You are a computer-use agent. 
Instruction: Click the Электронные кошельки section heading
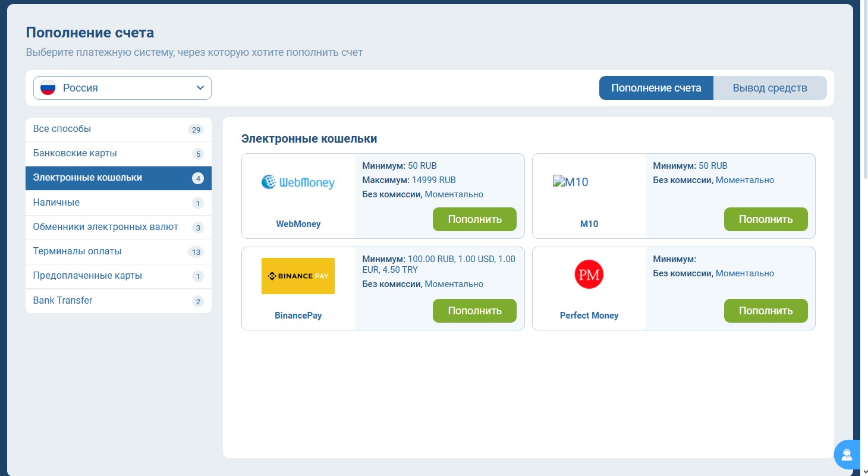[309, 139]
